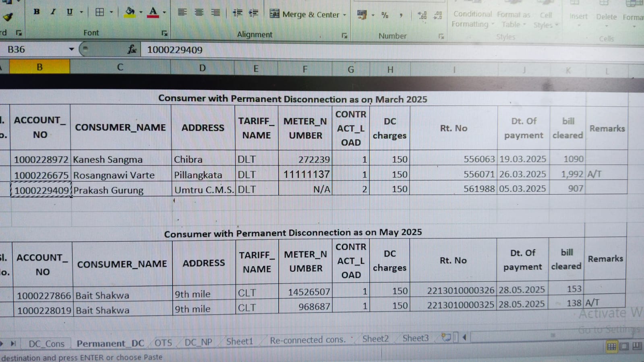Toggle Italic formatting
This screenshot has height=362, width=644.
53,12
